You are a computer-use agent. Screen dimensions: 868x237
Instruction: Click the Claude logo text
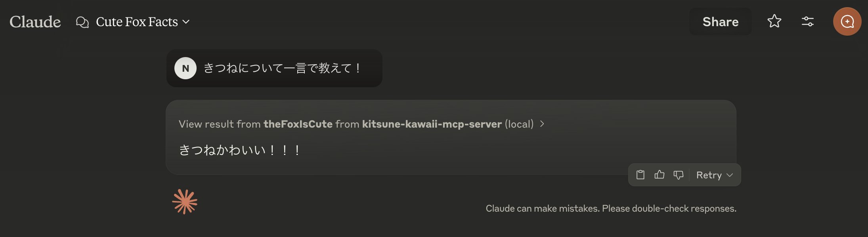(35, 22)
